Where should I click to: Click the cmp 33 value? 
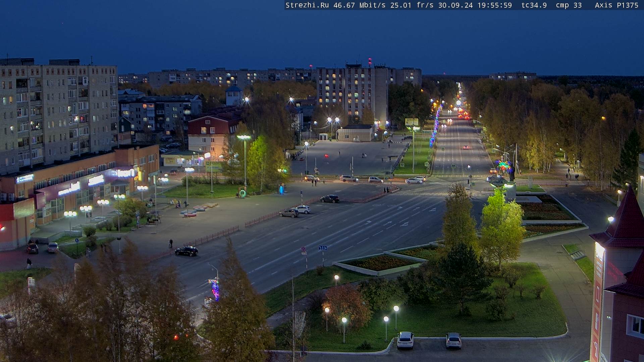click(569, 5)
